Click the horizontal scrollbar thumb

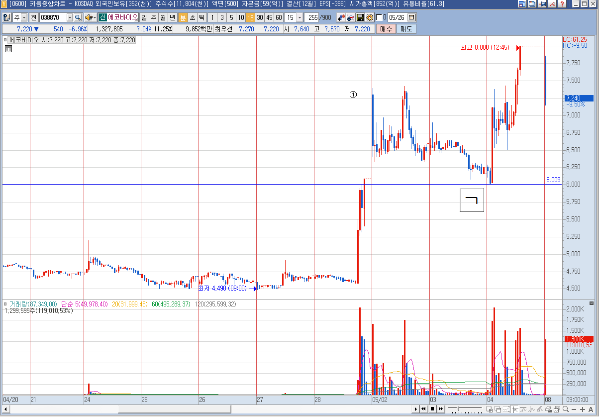point(174,409)
